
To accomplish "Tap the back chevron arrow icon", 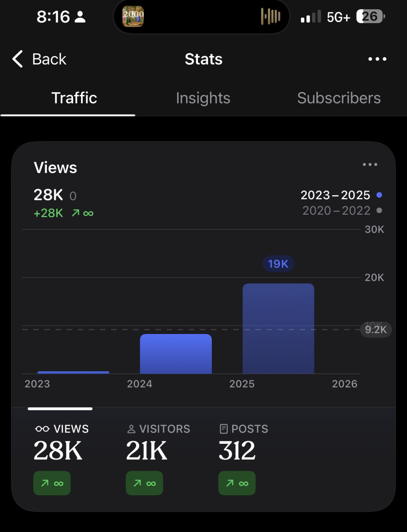I will 17,59.
